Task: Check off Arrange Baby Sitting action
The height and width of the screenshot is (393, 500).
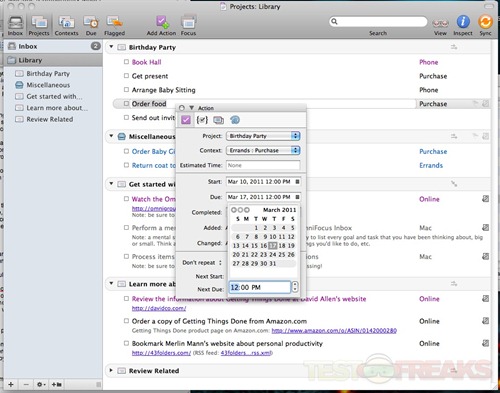Action: (x=126, y=90)
